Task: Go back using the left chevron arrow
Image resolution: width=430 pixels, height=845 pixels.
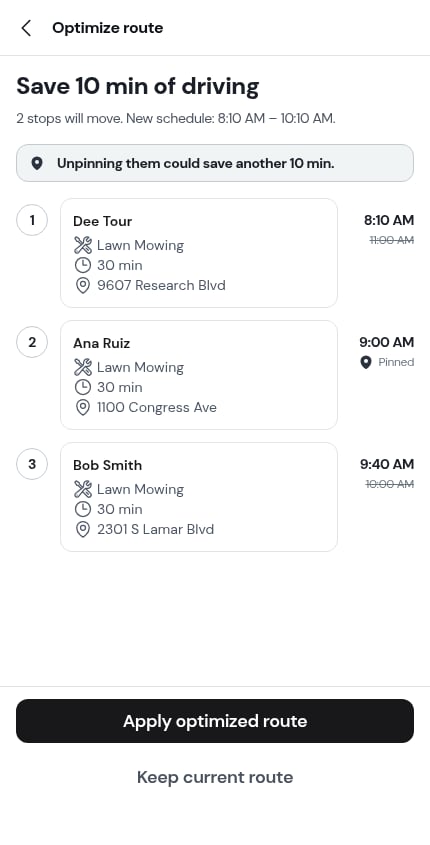Action: coord(26,28)
